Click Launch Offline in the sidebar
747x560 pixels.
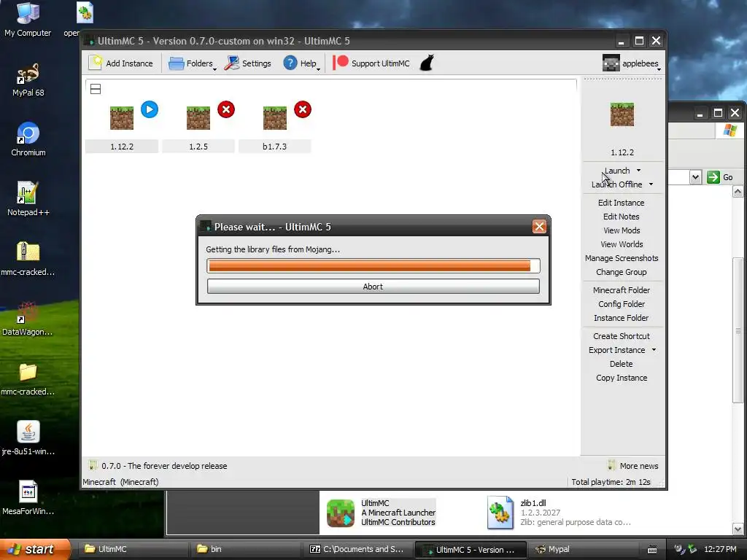(x=617, y=184)
